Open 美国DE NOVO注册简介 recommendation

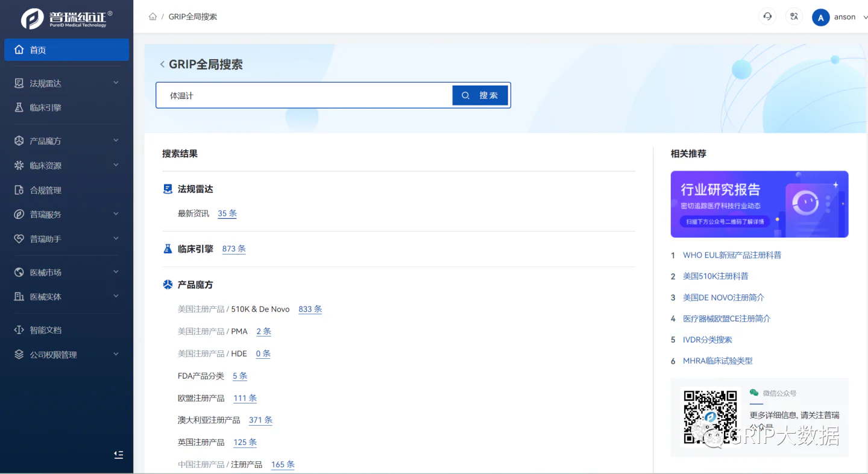tap(723, 297)
